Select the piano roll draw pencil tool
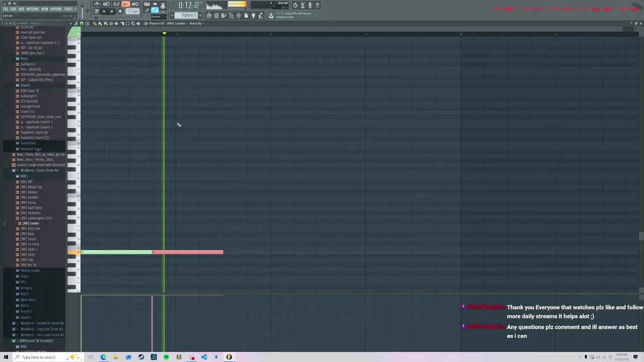The width and height of the screenshot is (644, 362). tap(95, 23)
